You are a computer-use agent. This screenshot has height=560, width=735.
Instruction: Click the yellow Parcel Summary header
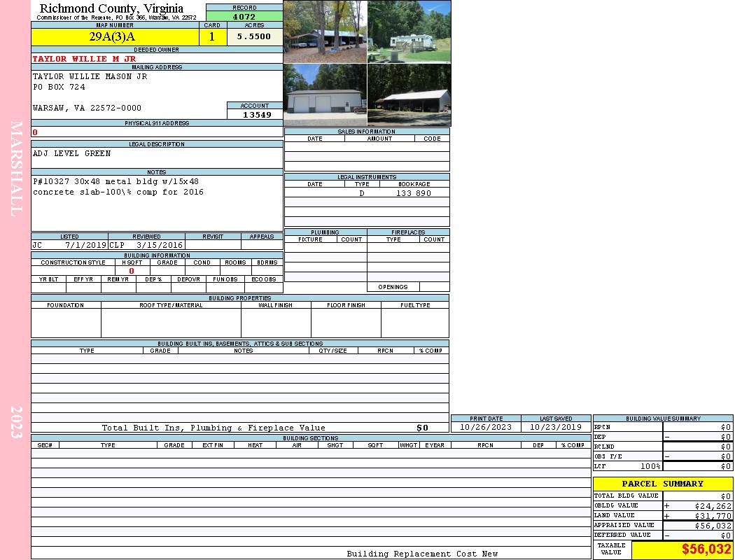[x=662, y=484]
